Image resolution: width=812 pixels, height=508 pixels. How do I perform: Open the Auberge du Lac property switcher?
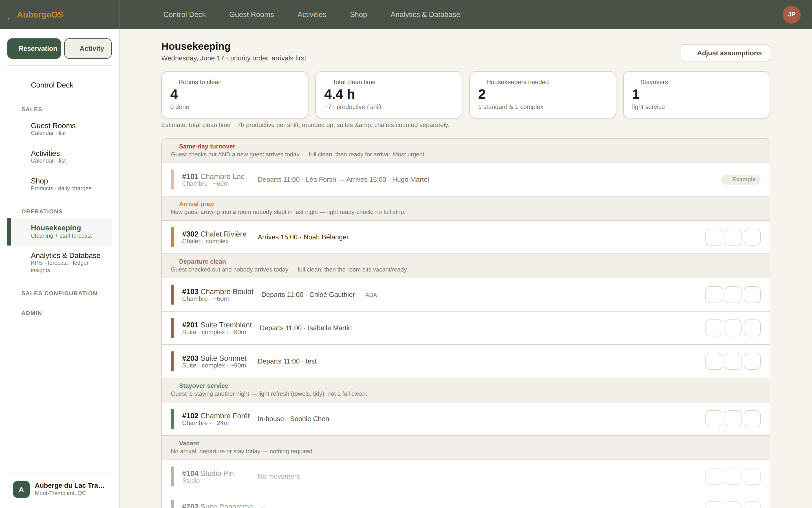pyautogui.click(x=59, y=489)
